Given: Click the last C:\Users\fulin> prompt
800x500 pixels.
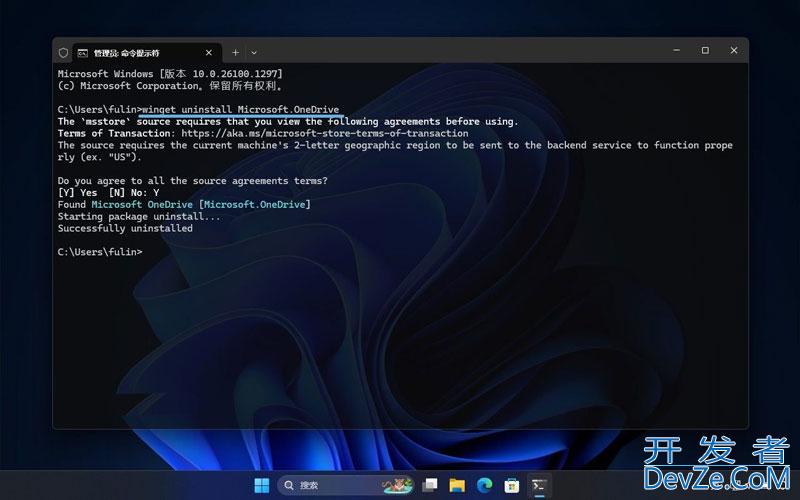Looking at the screenshot, I should pos(100,252).
